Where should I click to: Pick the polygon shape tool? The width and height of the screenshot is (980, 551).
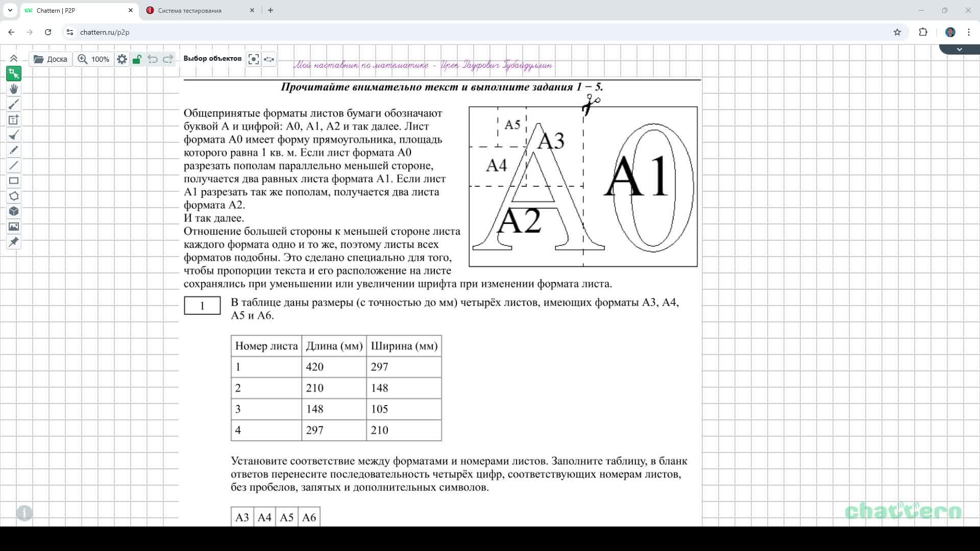pyautogui.click(x=14, y=196)
